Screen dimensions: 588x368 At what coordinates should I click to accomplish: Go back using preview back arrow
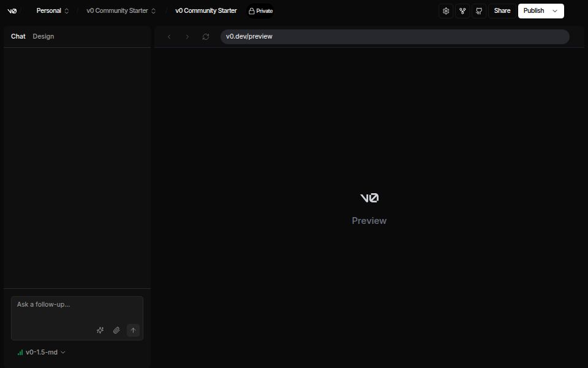pos(169,37)
